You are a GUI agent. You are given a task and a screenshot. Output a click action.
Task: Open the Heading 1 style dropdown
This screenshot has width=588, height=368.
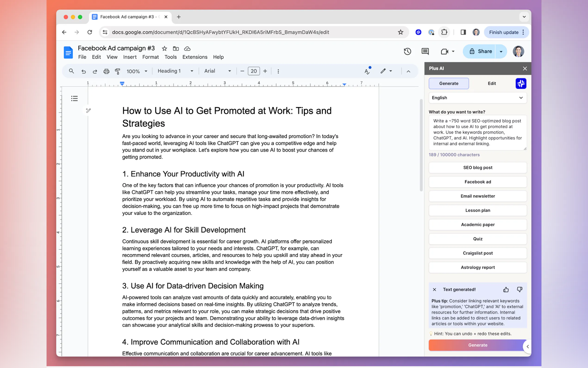pyautogui.click(x=175, y=71)
